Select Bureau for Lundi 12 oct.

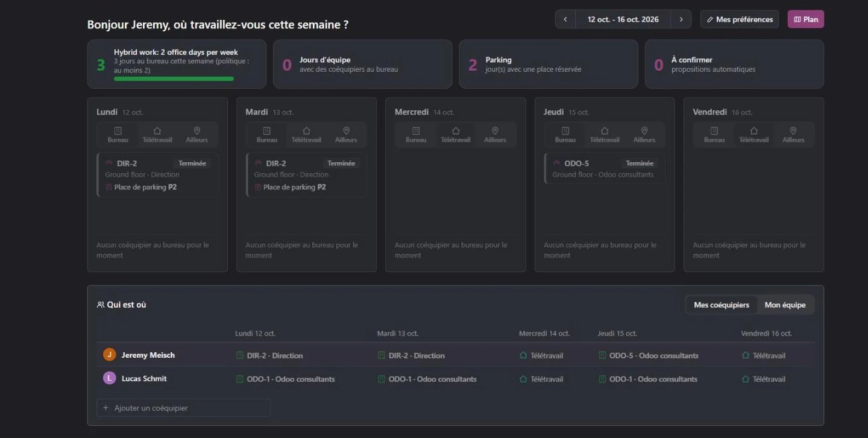[x=118, y=135]
